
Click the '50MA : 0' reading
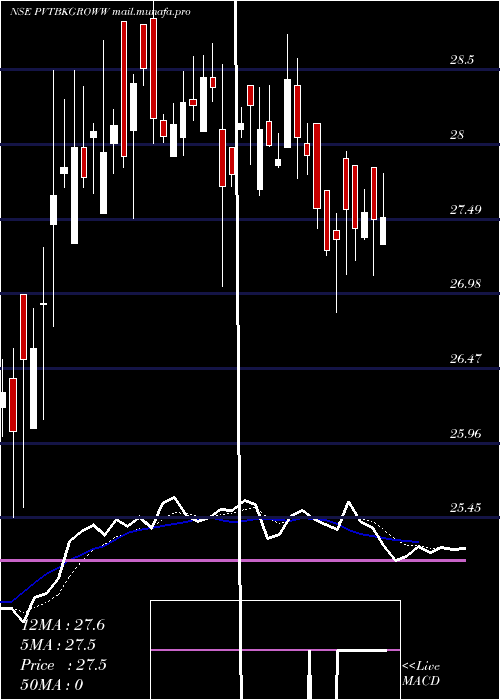click(52, 684)
